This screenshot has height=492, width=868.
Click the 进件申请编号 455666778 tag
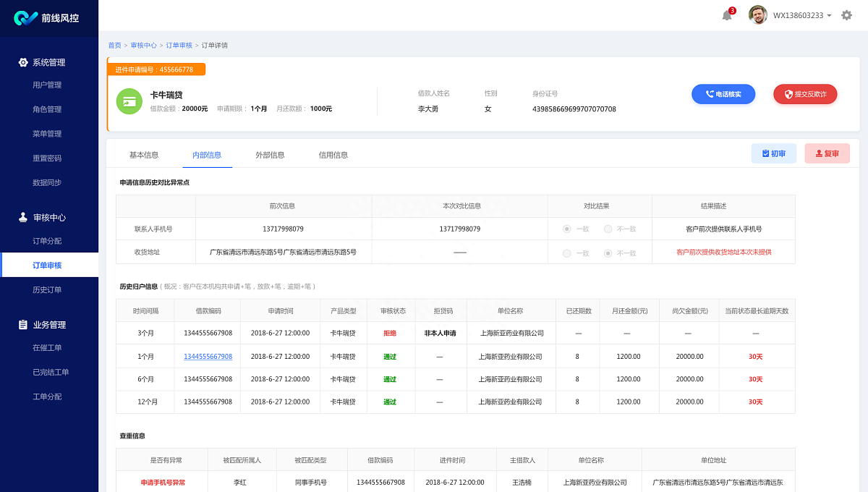pyautogui.click(x=156, y=69)
